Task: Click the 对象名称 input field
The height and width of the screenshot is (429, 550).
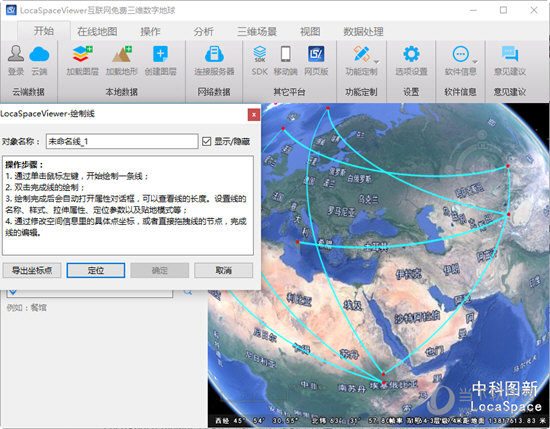Action: (122, 141)
